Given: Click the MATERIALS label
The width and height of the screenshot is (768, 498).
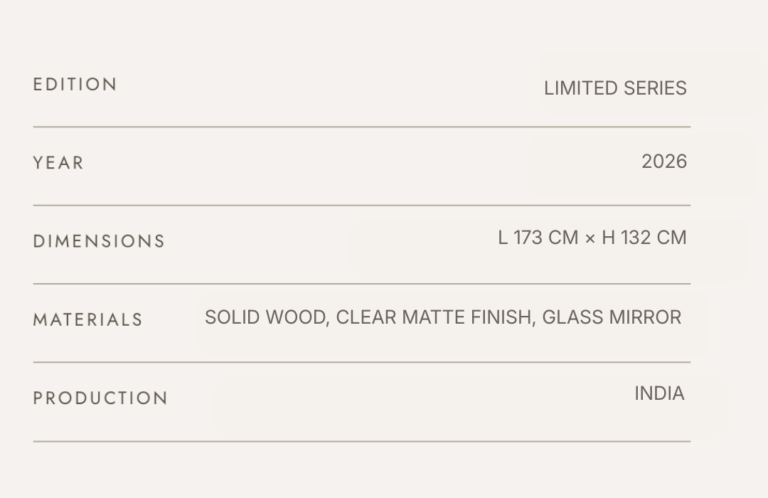Looking at the screenshot, I should [x=88, y=320].
